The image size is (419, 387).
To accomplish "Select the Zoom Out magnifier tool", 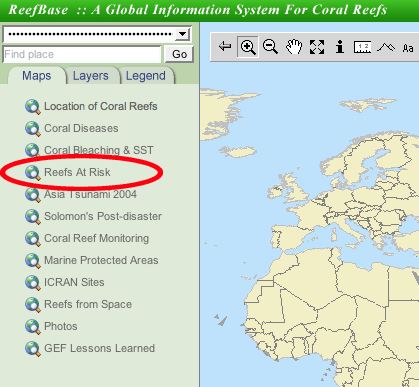I will [x=270, y=46].
